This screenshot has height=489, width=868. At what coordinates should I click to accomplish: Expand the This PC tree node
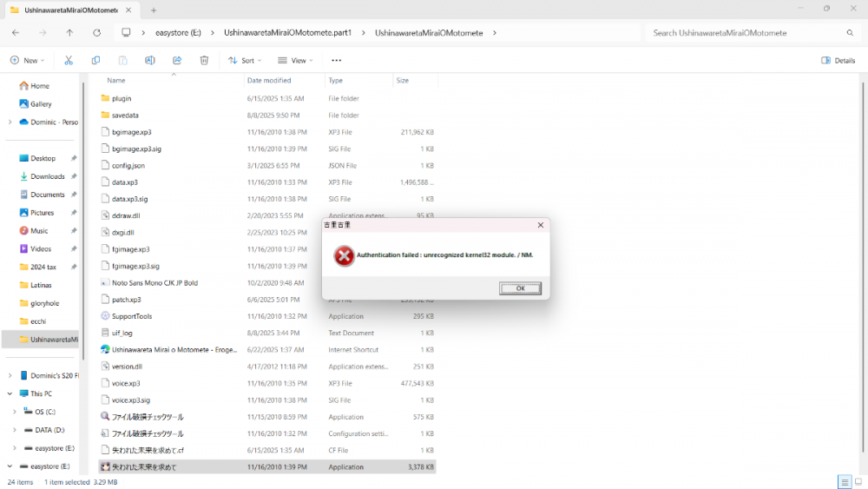pyautogui.click(x=10, y=393)
